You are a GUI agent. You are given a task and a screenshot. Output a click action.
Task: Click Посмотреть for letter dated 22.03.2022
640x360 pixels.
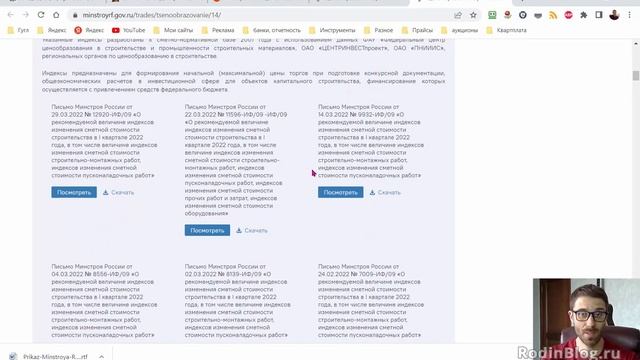click(x=207, y=230)
